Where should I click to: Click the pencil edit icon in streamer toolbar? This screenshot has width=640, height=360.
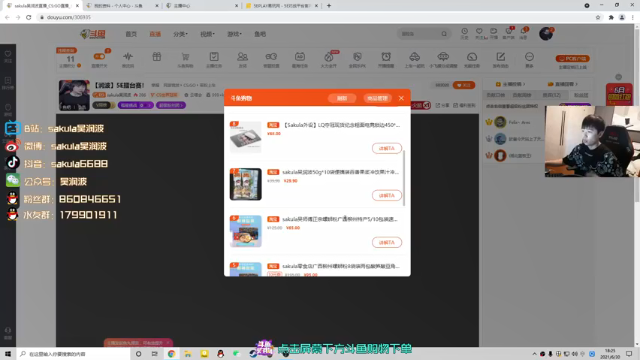click(500, 57)
